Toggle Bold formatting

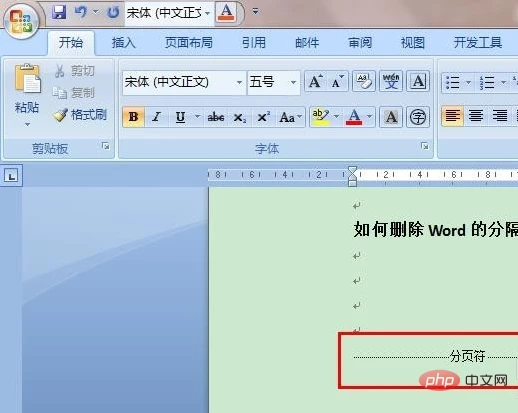(133, 117)
